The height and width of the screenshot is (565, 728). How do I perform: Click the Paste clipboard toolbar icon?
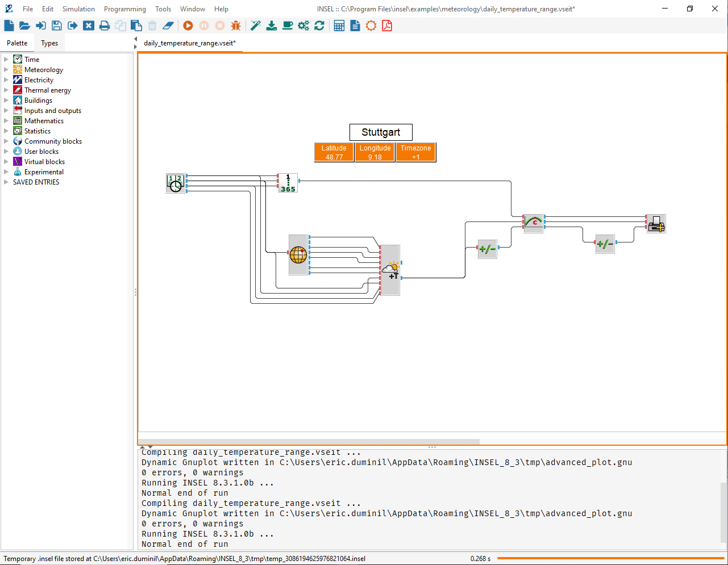point(136,26)
